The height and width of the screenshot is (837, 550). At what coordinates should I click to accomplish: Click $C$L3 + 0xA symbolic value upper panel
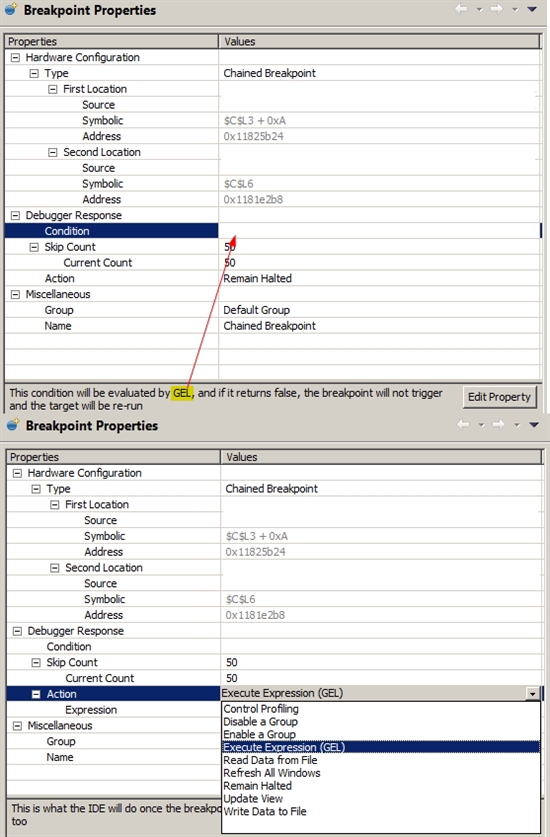pos(255,121)
